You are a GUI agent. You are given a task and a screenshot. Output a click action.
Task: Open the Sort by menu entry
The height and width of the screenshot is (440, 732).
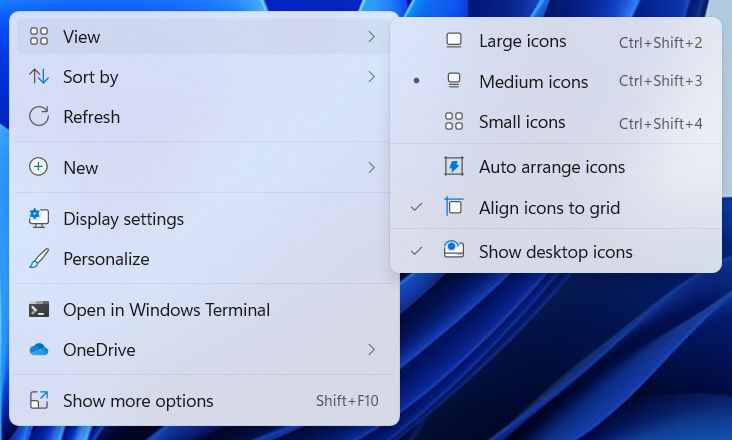coord(204,77)
